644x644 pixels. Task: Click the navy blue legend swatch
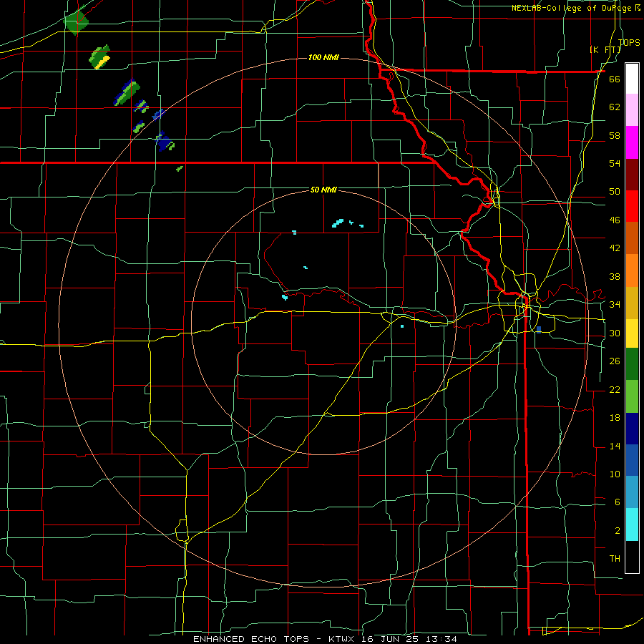click(x=632, y=429)
